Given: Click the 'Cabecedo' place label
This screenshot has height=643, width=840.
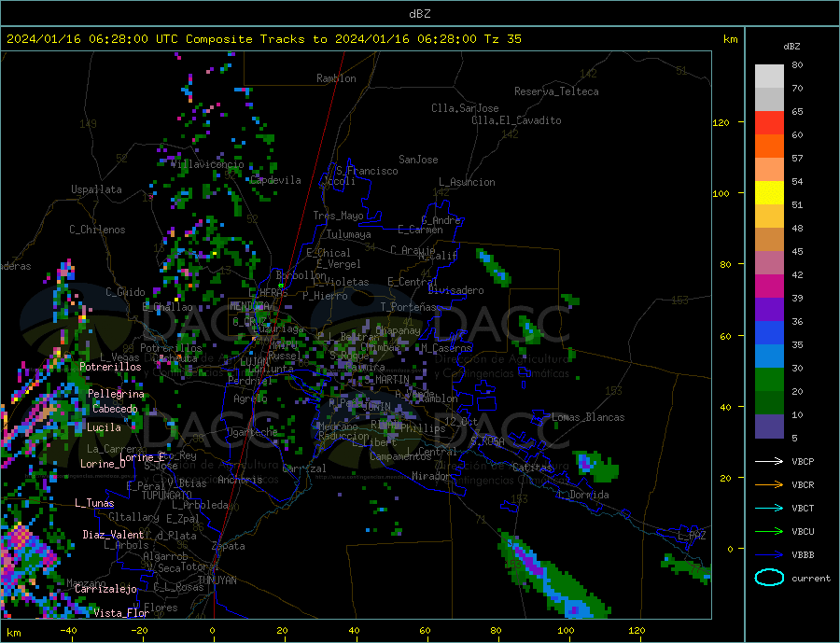Looking at the screenshot, I should click(x=115, y=409).
